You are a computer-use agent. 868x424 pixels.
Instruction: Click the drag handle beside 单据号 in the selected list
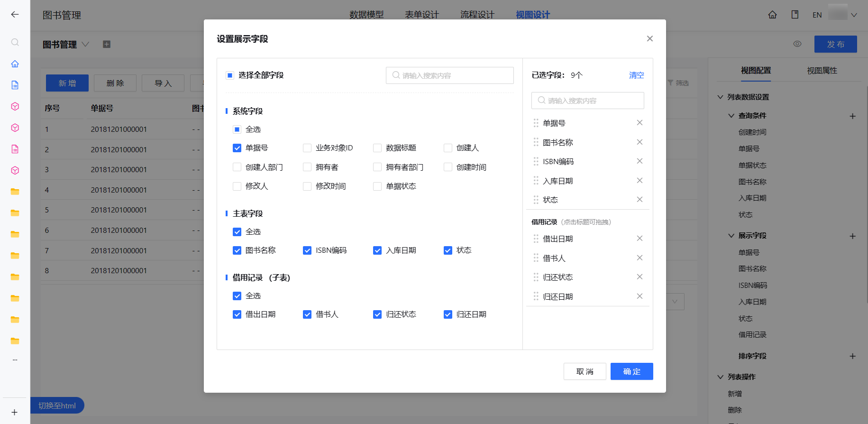point(536,123)
